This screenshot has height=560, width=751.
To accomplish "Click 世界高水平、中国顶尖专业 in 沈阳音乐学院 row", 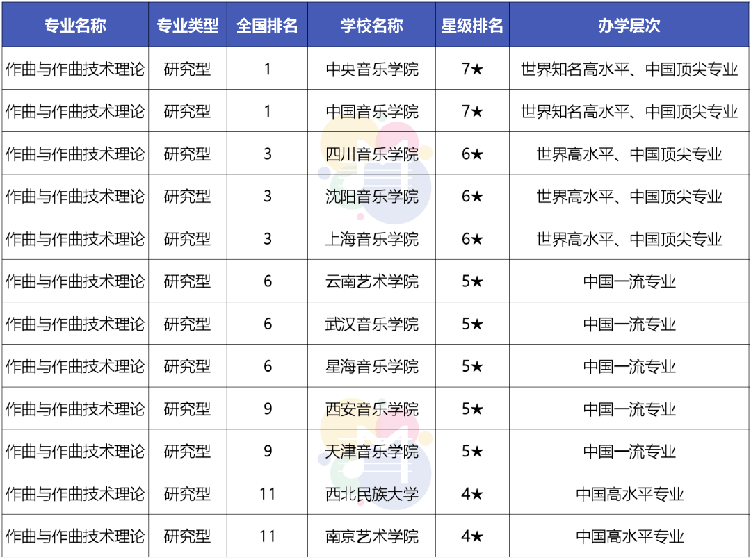I will 629,196.
